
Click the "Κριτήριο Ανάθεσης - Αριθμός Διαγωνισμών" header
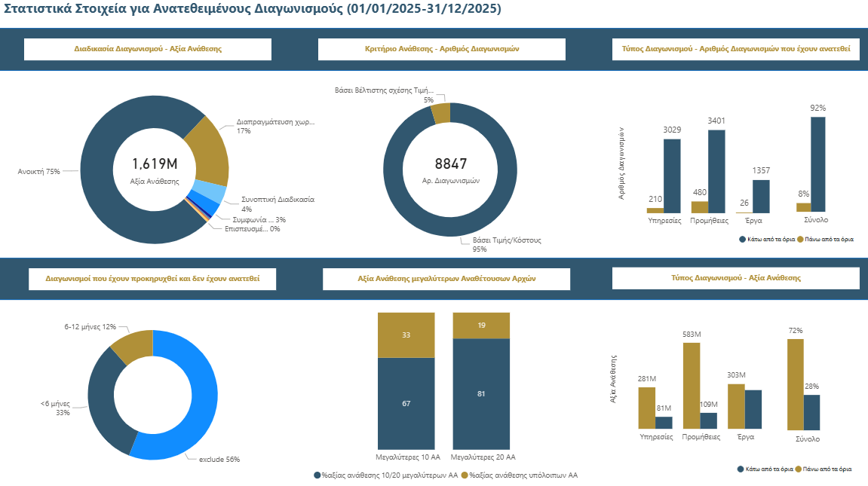click(441, 49)
